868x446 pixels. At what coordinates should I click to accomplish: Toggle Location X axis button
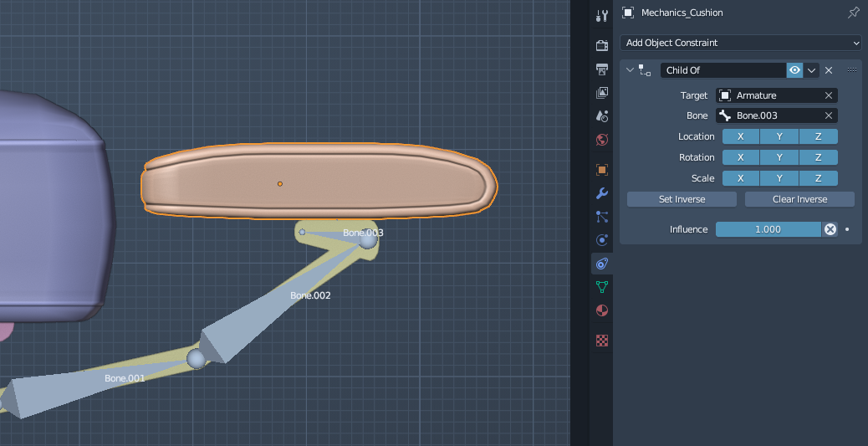[x=741, y=136]
